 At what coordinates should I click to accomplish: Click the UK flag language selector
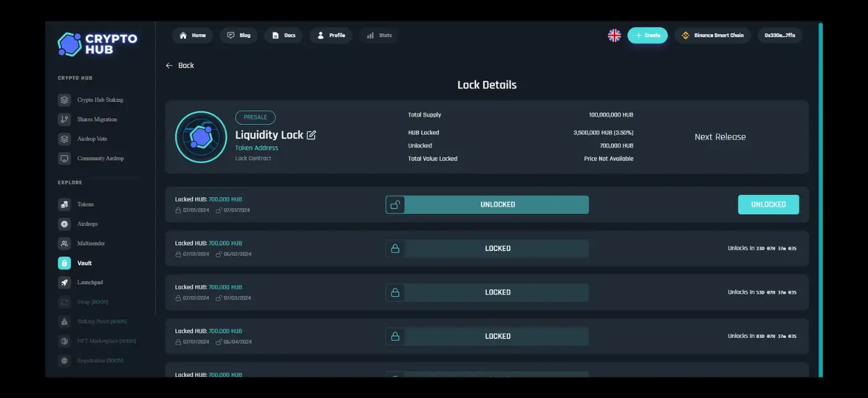click(x=614, y=35)
